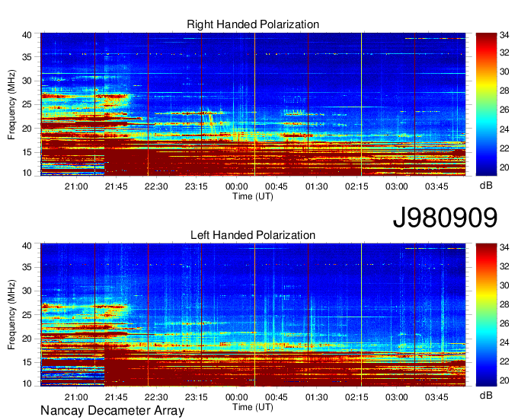Click the 30 MHz tick on Left Handed plot
The width and height of the screenshot is (518, 420).
pos(27,291)
